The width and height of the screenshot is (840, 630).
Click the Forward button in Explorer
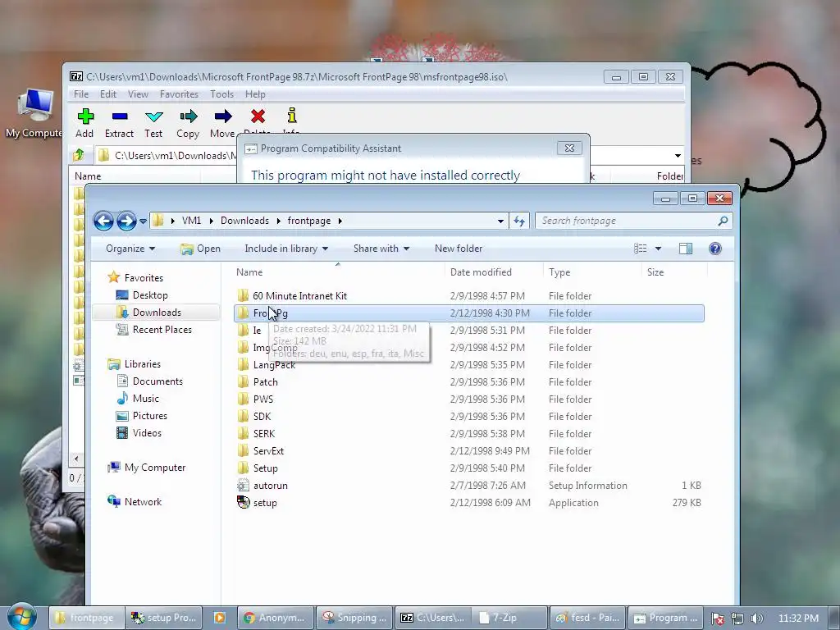126,221
